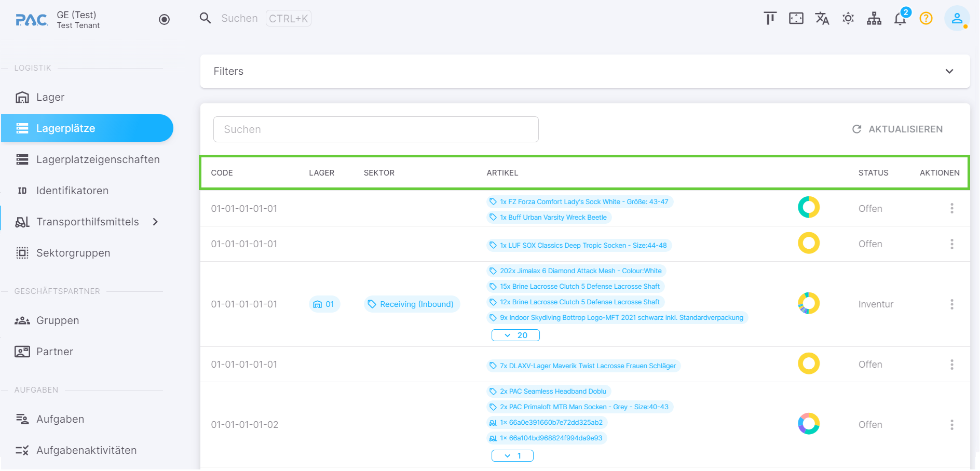The image size is (980, 471).
Task: Sort by CODE column header
Action: coord(222,173)
